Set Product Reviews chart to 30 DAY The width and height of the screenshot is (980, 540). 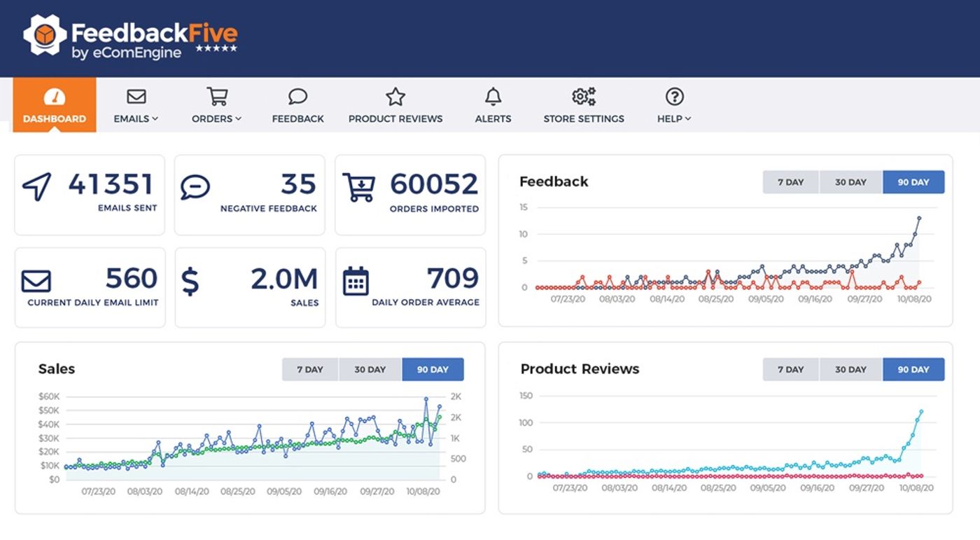click(850, 369)
